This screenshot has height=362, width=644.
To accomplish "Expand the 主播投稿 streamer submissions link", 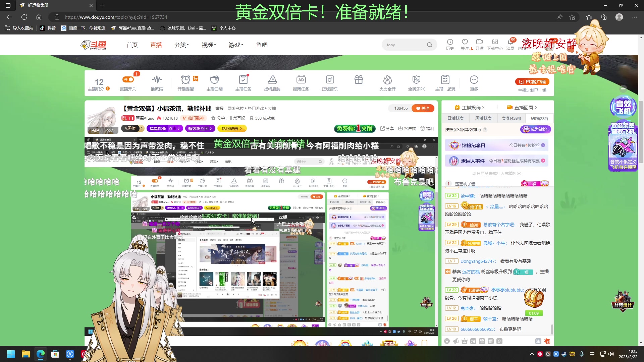I will coord(469,108).
